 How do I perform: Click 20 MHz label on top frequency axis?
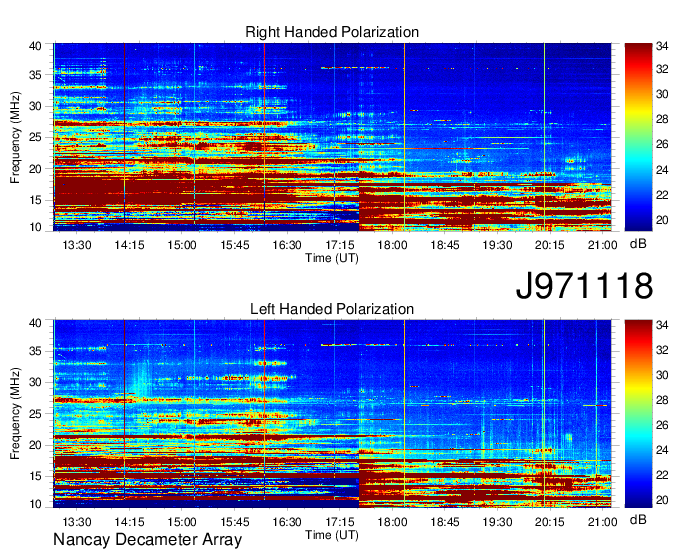pos(36,169)
